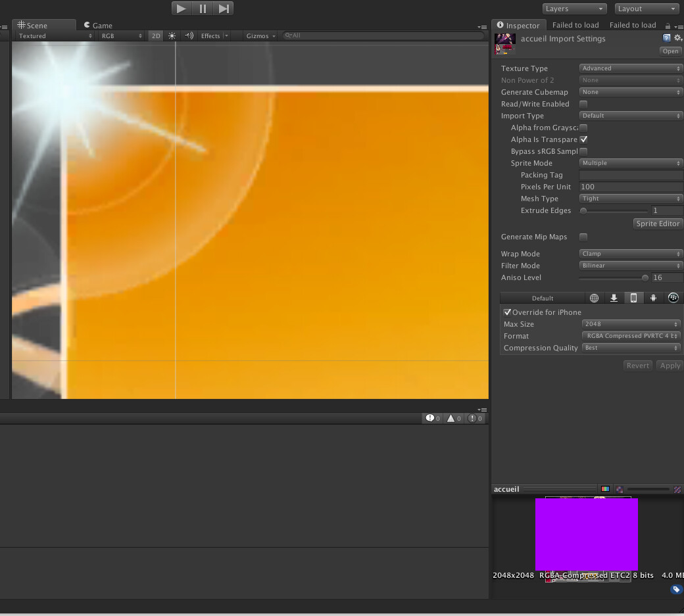Viewport: 684px width, 616px height.
Task: Change the Format dropdown from RGBA Compressed PVRTC
Action: tap(630, 336)
